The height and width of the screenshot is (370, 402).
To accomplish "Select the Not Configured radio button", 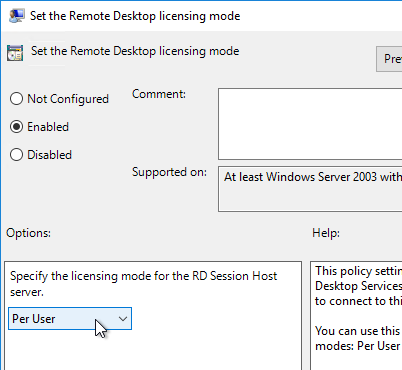I will tap(16, 99).
